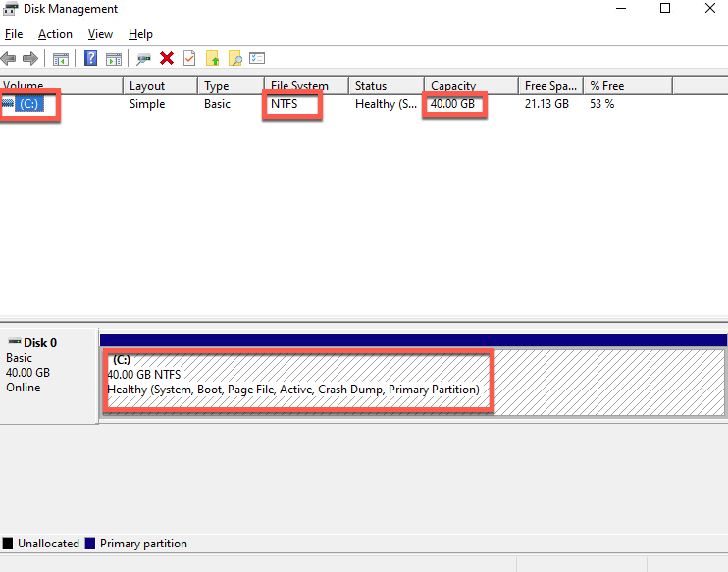Screen dimensions: 728x572
Task: Maximize the Disk Management window
Action: [665, 9]
